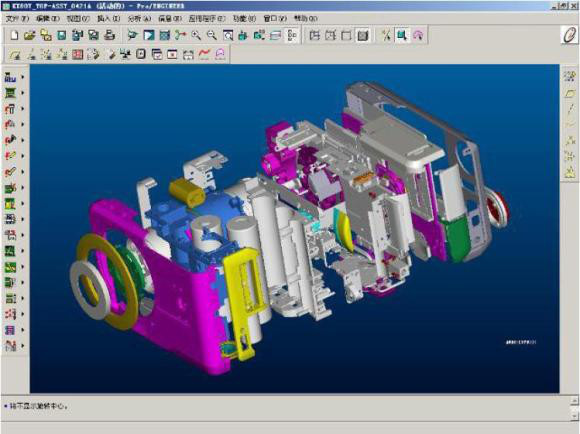This screenshot has width=580, height=434.
Task: Save the model with the floppy disk icon
Action: [x=61, y=36]
